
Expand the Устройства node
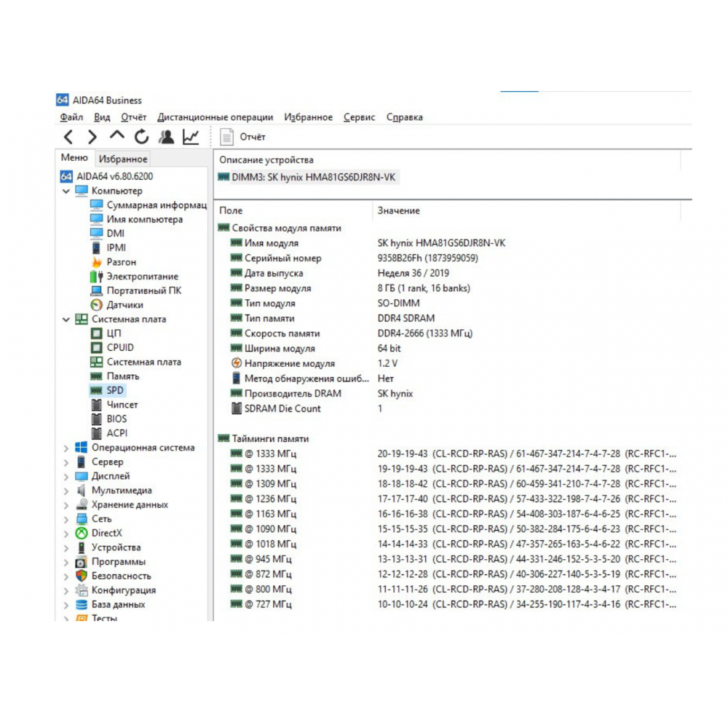click(x=66, y=548)
